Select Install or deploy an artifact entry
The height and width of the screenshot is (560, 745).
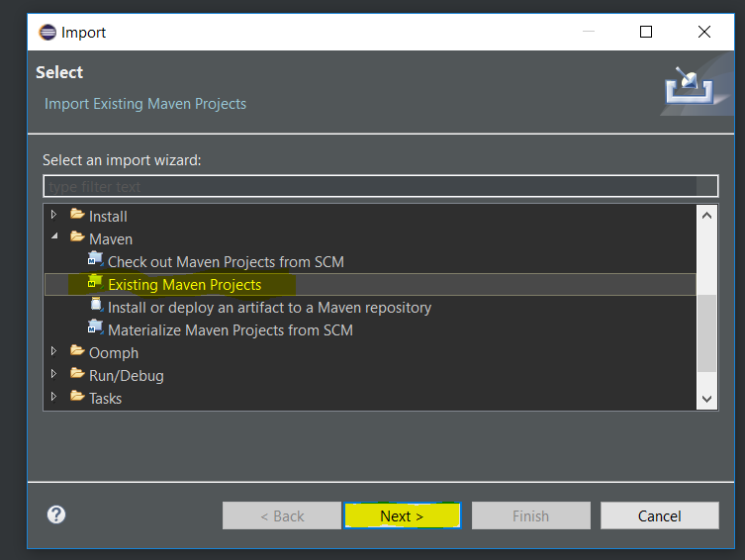[x=269, y=308]
